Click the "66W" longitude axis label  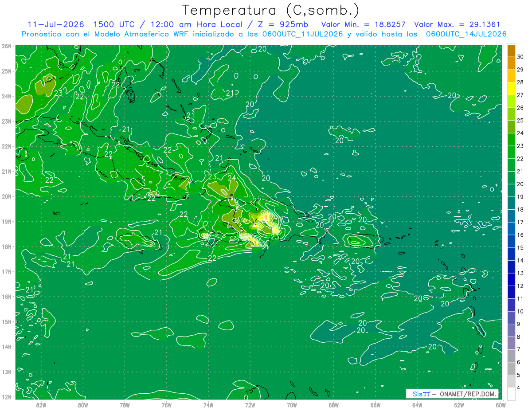coord(375,405)
